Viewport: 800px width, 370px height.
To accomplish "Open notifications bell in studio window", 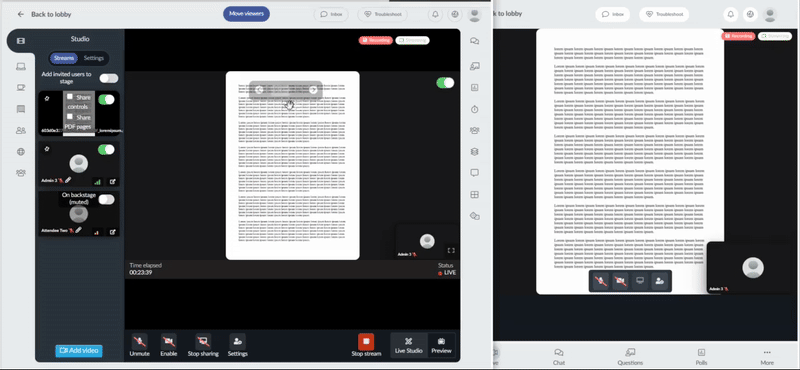I will coord(436,14).
